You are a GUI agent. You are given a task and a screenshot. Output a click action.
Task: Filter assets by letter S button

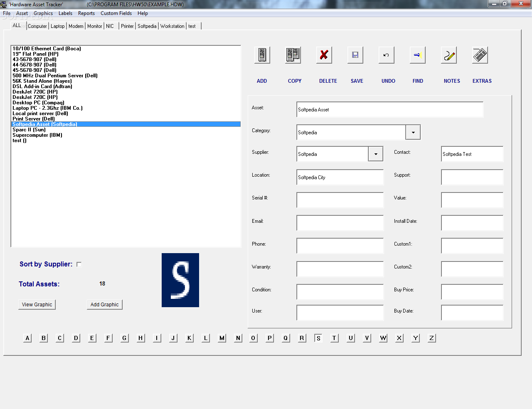(318, 338)
